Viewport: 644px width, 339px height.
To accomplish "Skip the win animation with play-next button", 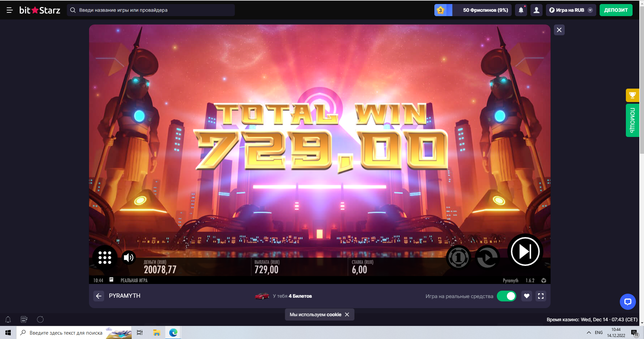I will coord(525,251).
